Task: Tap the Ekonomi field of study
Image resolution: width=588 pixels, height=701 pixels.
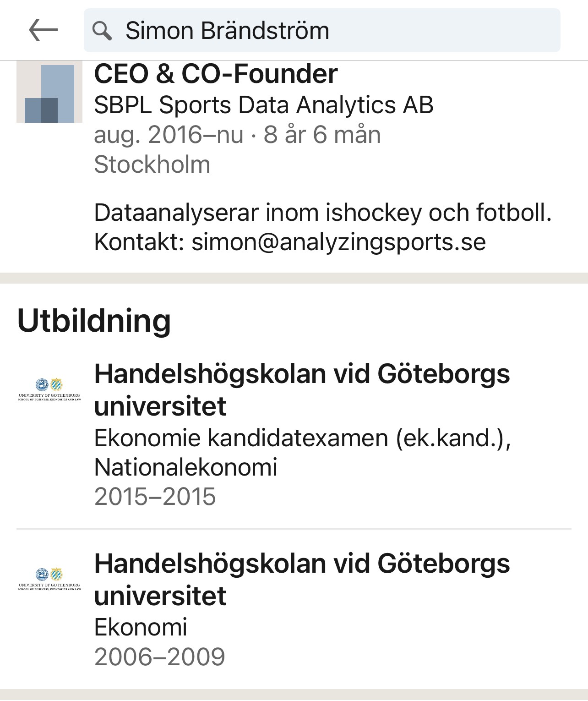Action: (x=141, y=627)
